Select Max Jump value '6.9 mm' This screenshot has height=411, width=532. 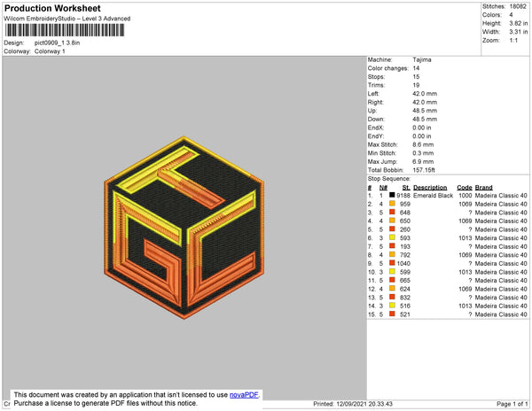(423, 161)
